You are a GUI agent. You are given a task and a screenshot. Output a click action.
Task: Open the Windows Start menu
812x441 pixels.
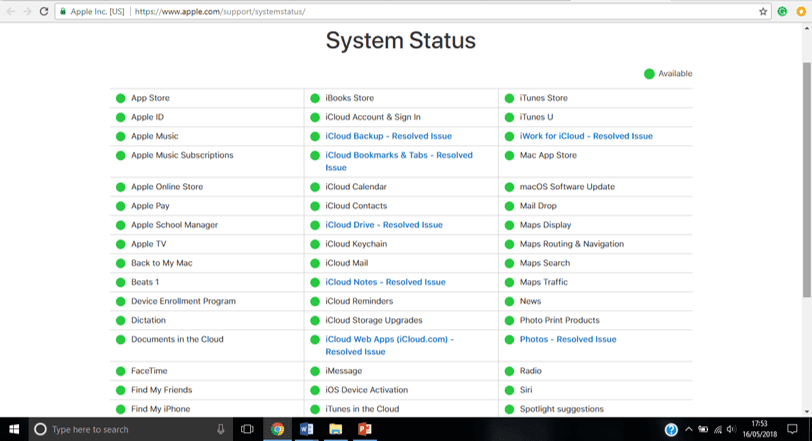[x=14, y=429]
